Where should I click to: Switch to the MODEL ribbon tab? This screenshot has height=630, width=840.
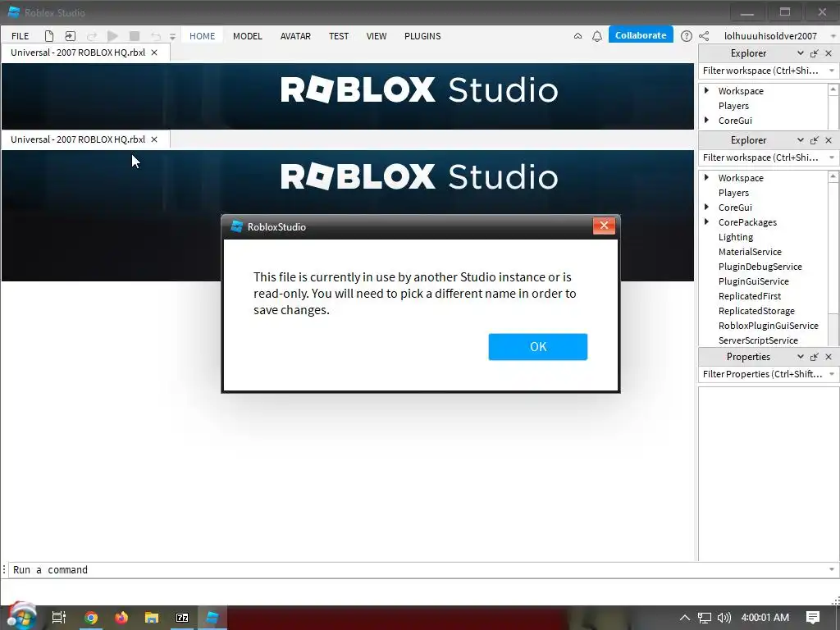click(x=248, y=36)
